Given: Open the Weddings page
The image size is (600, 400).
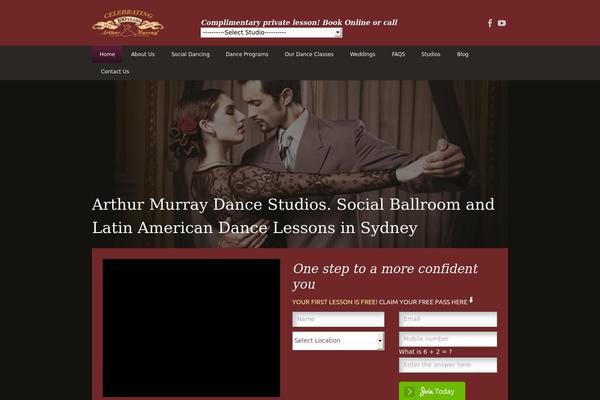Looking at the screenshot, I should 362,54.
